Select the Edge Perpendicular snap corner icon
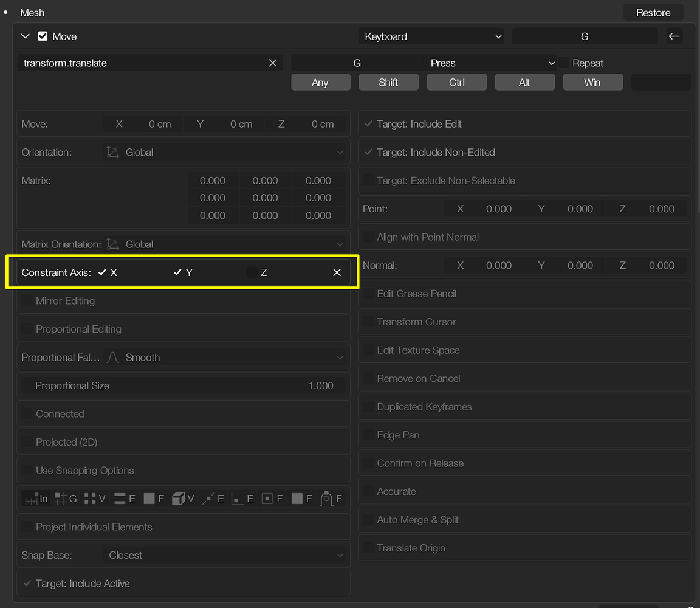This screenshot has height=608, width=700. coord(238,499)
